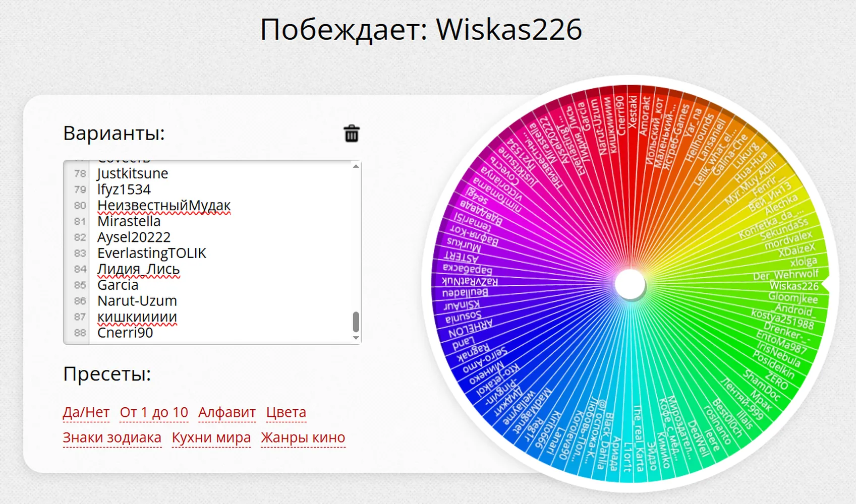Click the winner heading Побеждает: Wiskas226
This screenshot has height=504, width=856.
click(421, 29)
